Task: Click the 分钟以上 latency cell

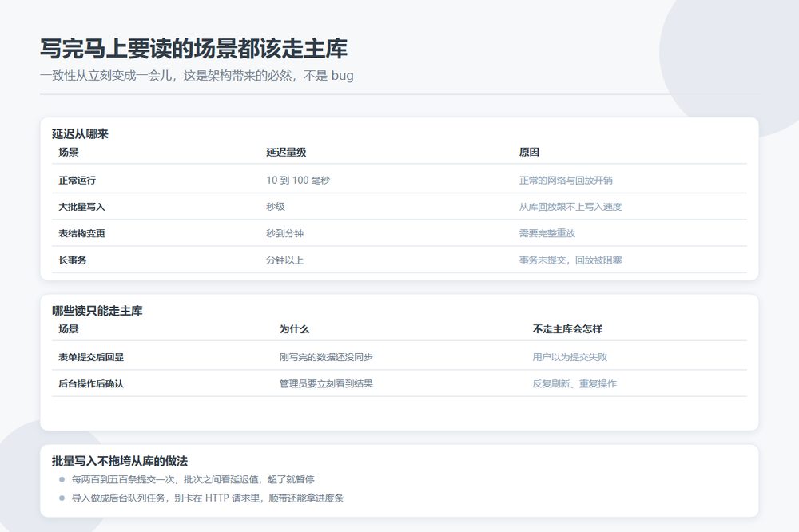Action: pyautogui.click(x=284, y=260)
